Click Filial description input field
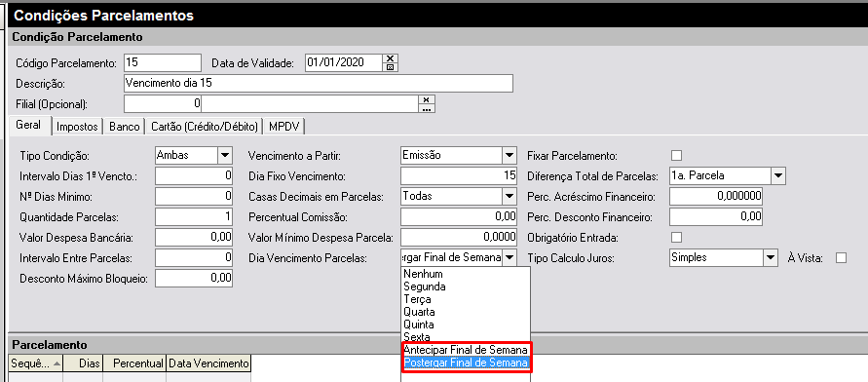 (309, 103)
